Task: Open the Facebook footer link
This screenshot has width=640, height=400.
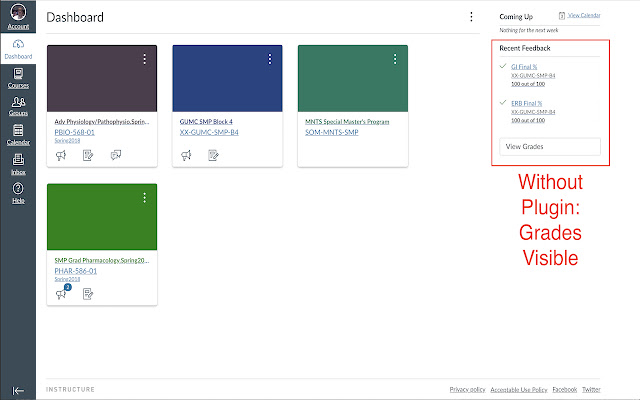Action: tap(564, 389)
